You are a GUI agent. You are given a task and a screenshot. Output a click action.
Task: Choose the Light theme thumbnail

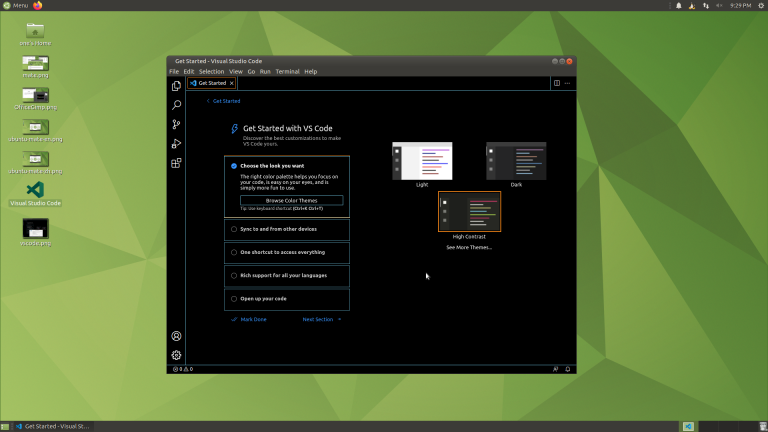tap(422, 161)
